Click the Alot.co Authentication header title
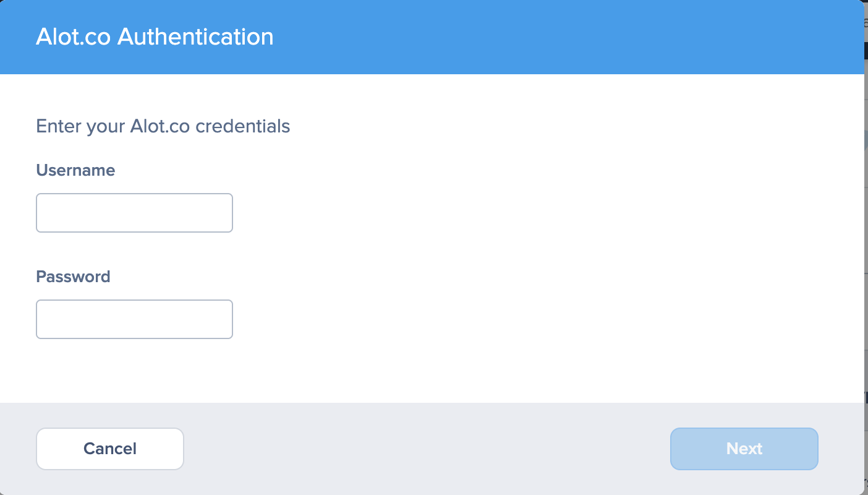868x495 pixels. point(155,37)
